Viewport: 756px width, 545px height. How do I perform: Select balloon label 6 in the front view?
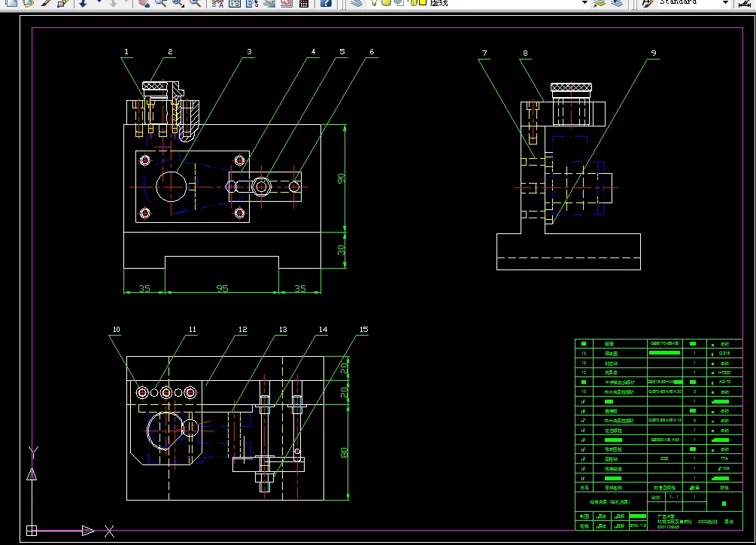(x=372, y=52)
